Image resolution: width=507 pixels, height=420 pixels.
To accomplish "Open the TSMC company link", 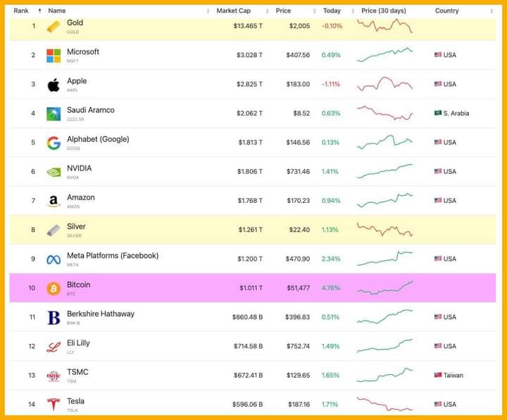I will 77,372.
